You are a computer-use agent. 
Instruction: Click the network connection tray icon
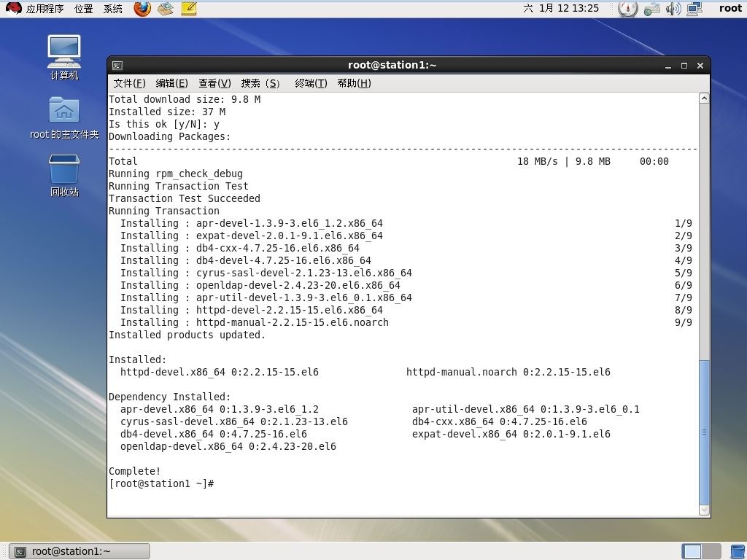click(x=651, y=9)
